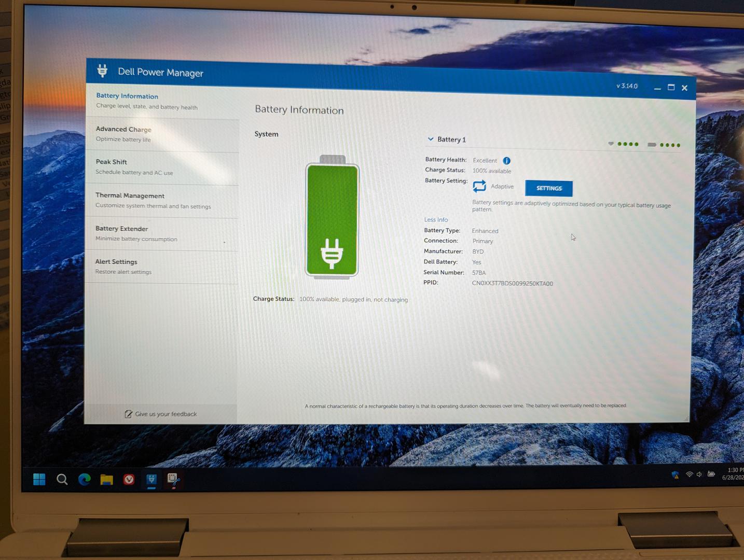Click the feedback pencil icon
The width and height of the screenshot is (744, 560).
pyautogui.click(x=128, y=414)
